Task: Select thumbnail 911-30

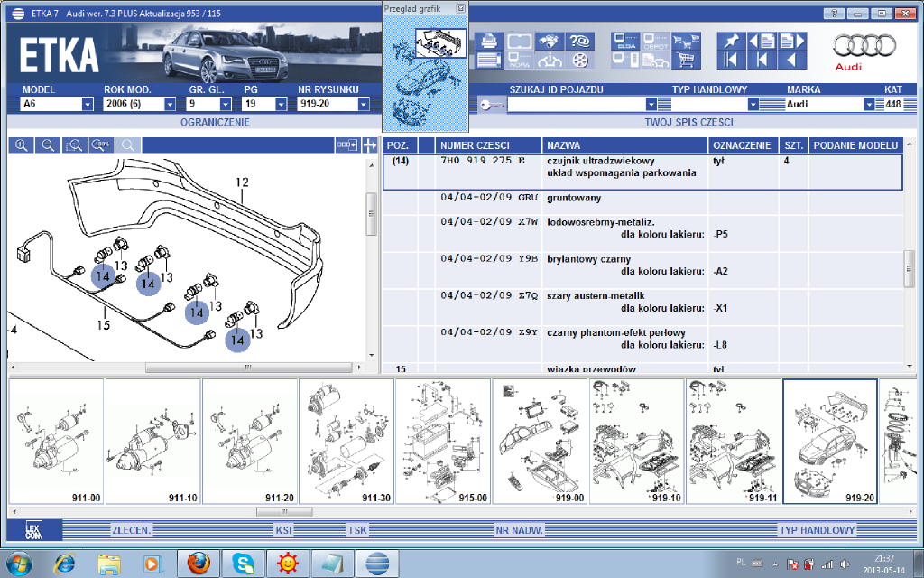Action: (346, 441)
